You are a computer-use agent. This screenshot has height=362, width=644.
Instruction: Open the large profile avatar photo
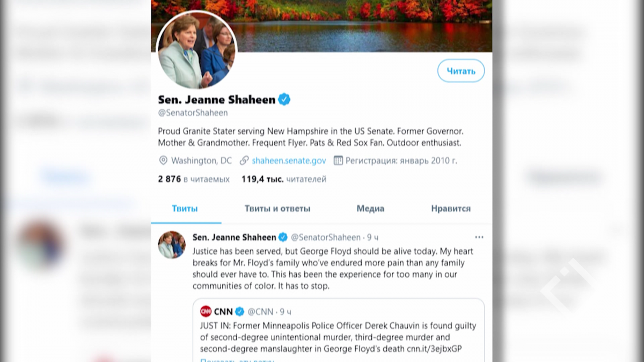[x=196, y=50]
